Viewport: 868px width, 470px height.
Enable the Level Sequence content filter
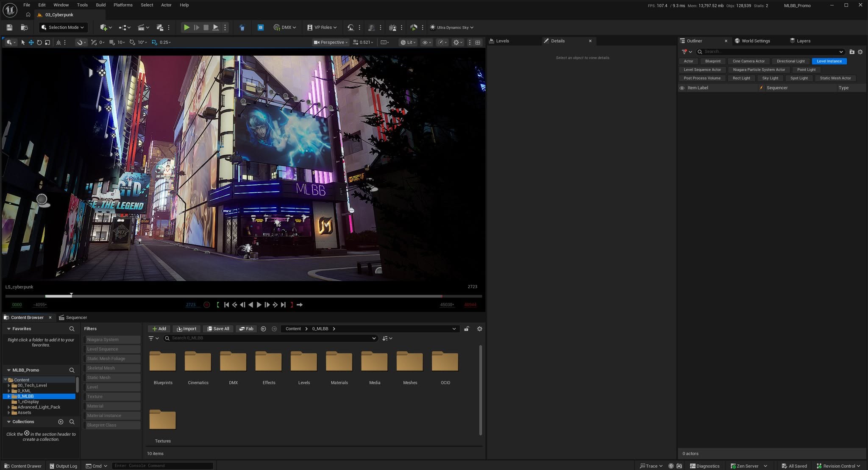coord(111,349)
